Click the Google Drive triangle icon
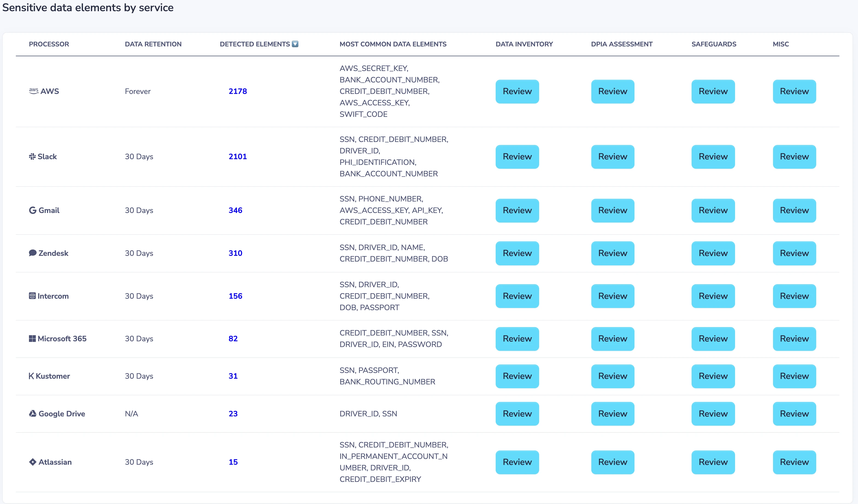Screen dimensions: 858x504 [x=33, y=414]
